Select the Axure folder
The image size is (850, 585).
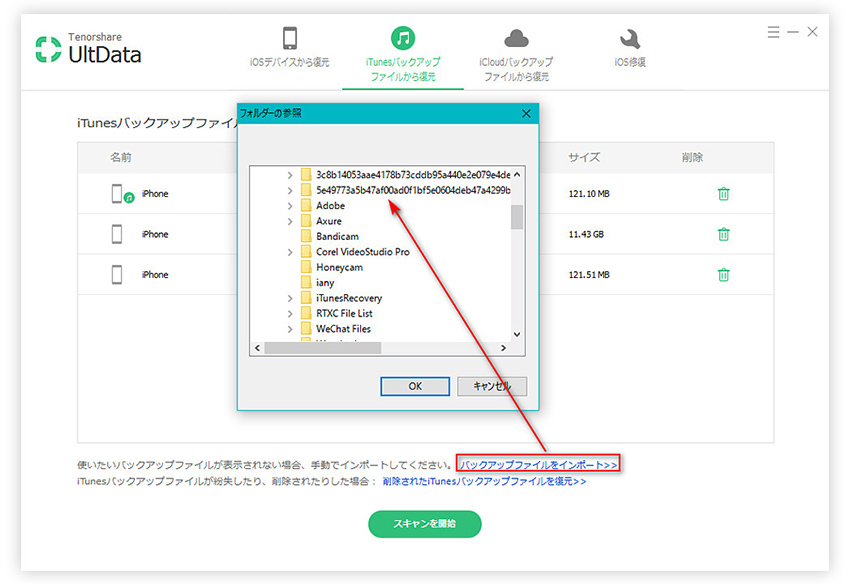click(x=321, y=221)
